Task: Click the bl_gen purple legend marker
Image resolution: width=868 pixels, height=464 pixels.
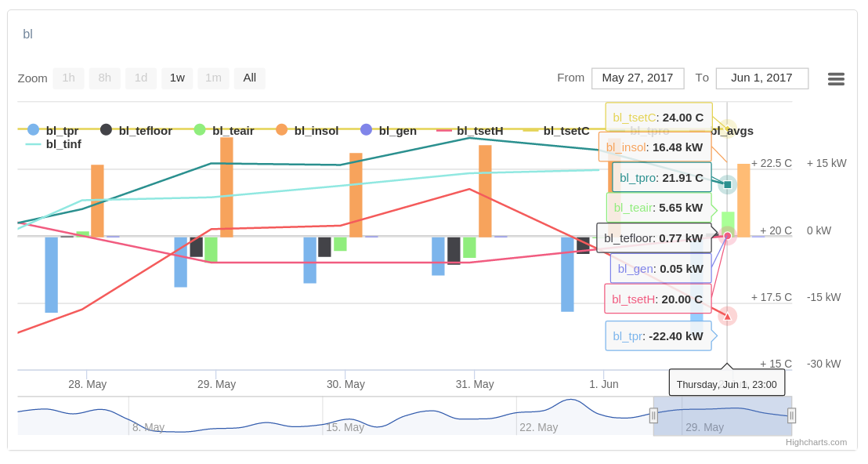Action: [366, 130]
